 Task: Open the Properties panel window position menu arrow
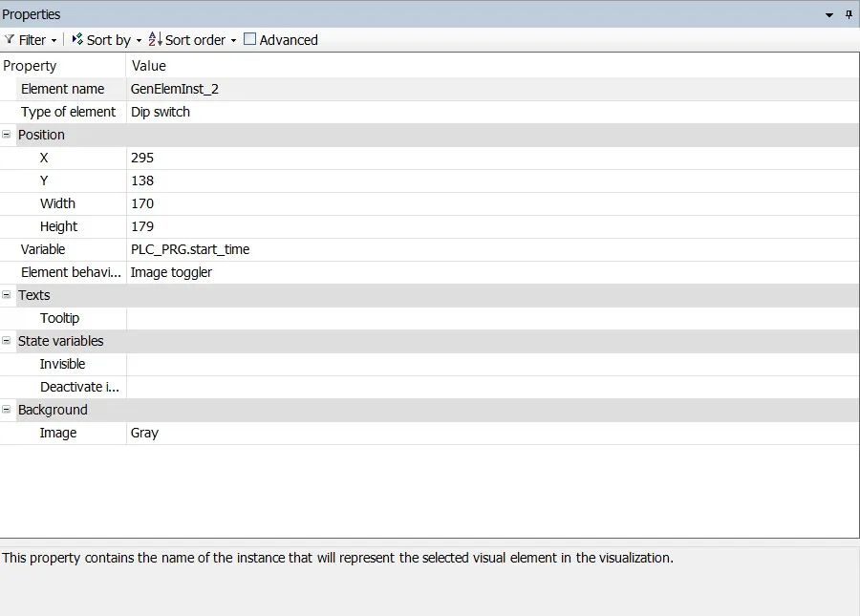(829, 15)
